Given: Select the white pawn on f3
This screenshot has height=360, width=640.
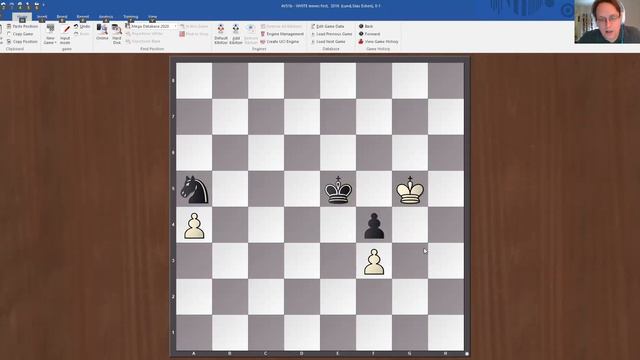Looking at the screenshot, I should click(374, 261).
